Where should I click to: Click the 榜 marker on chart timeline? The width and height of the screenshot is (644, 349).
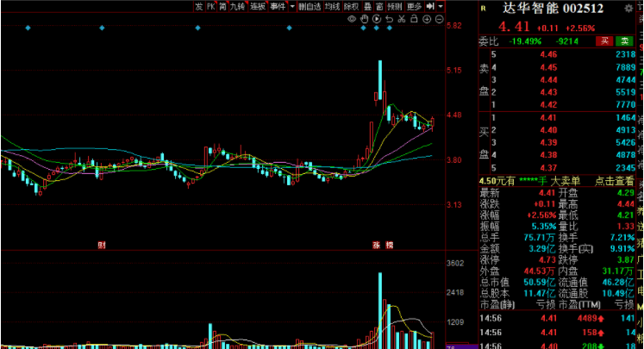(x=390, y=245)
